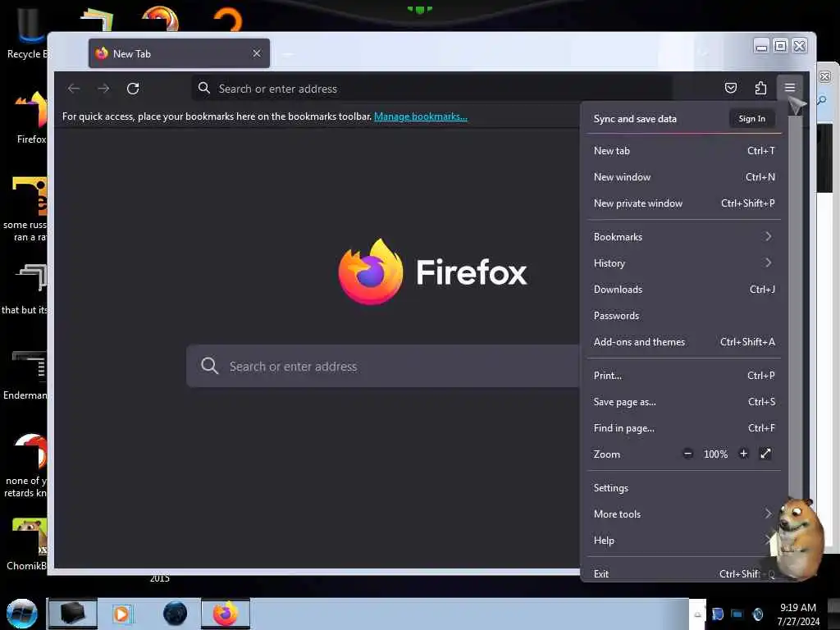Close the New Tab tab

point(257,53)
